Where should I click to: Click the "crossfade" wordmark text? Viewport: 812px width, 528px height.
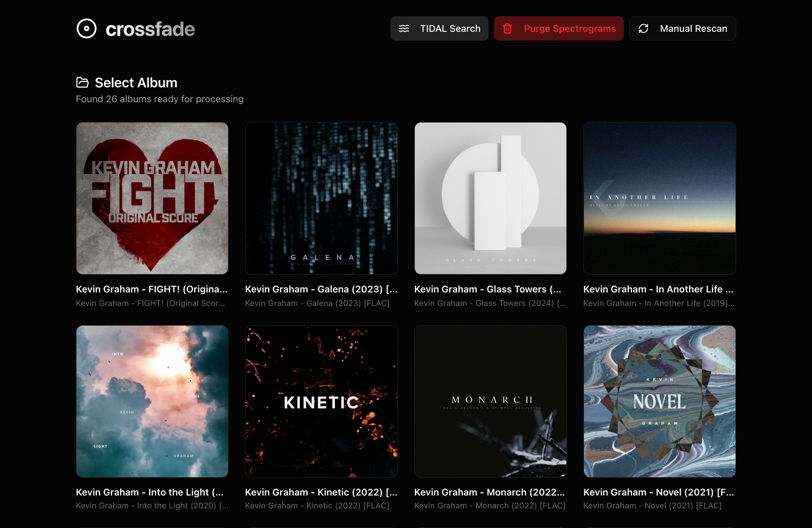151,29
